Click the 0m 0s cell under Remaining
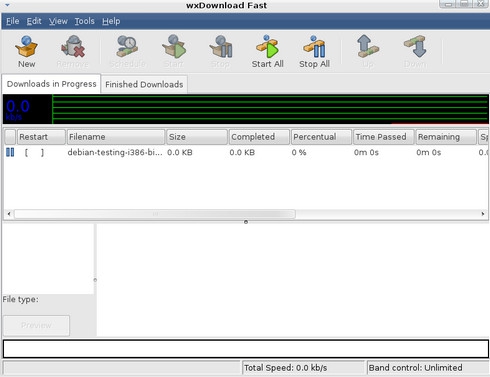490x377 pixels. [429, 153]
